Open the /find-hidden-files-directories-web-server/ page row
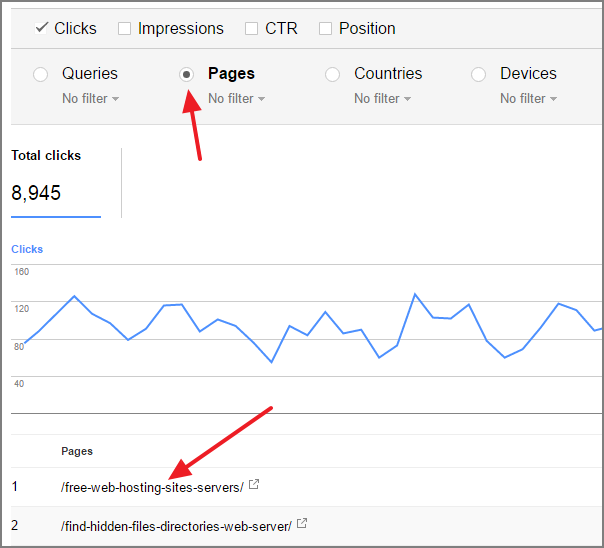 point(176,526)
